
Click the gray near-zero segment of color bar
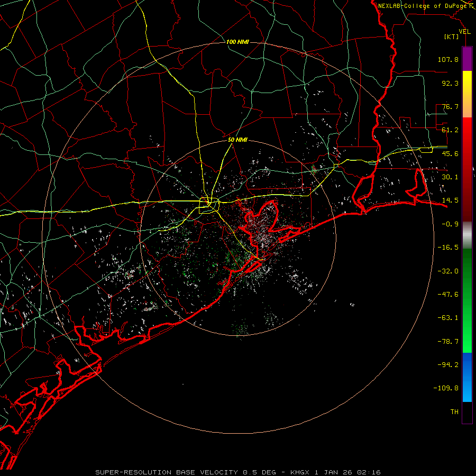click(467, 235)
